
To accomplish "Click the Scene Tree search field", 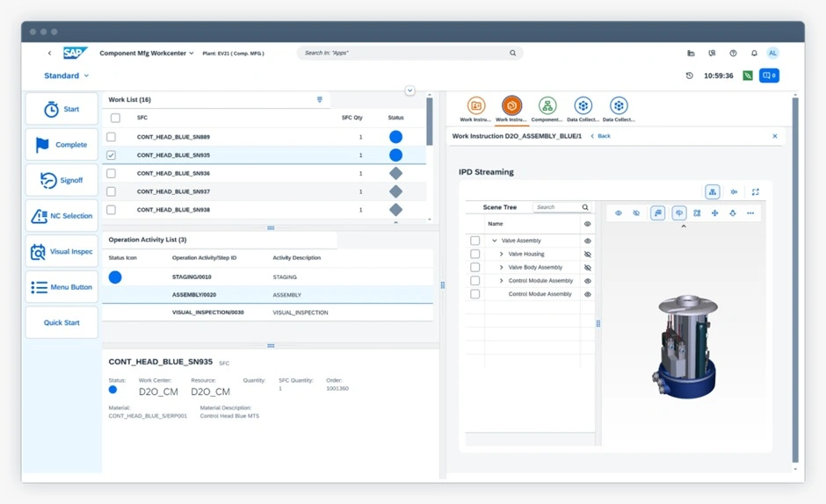I will point(557,207).
